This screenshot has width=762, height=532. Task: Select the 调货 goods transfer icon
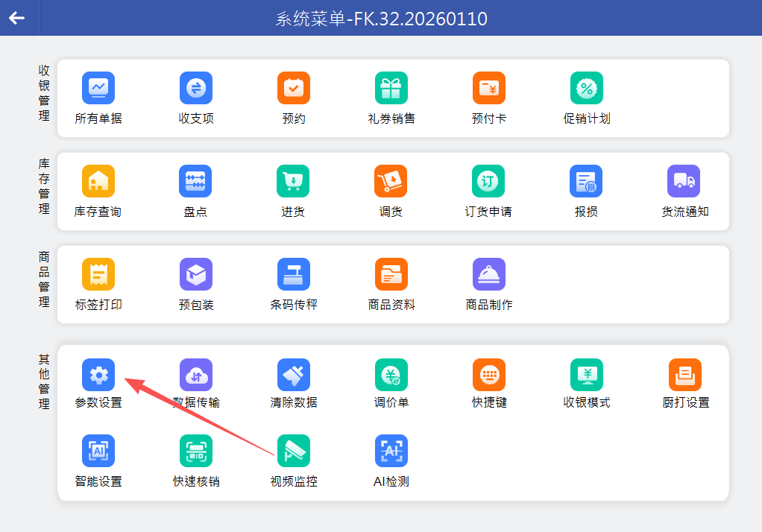click(x=391, y=181)
